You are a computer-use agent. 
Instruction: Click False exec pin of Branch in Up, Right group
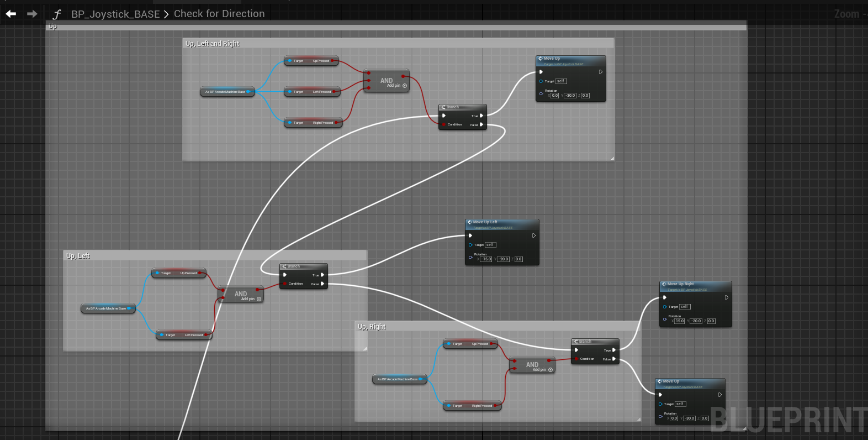tap(614, 359)
